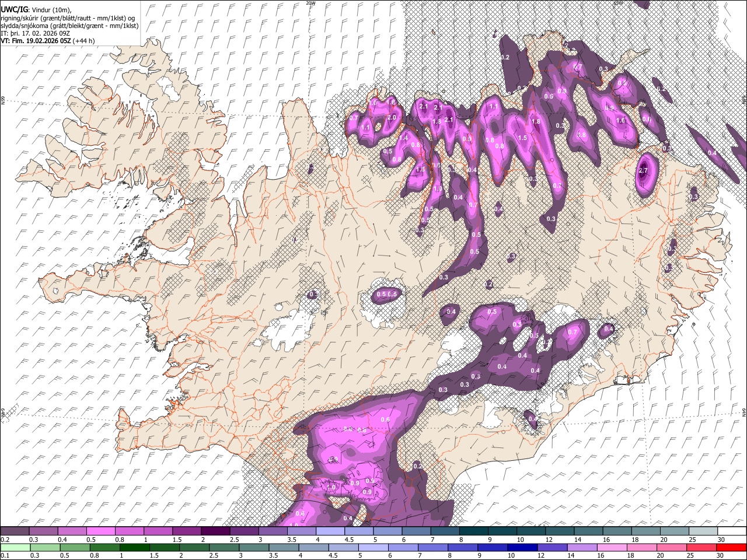Select upper legend swatch starting at 1.5

[187, 531]
